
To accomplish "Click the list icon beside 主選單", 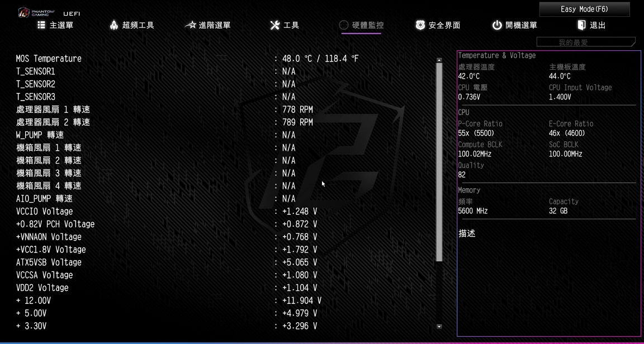I will point(41,25).
